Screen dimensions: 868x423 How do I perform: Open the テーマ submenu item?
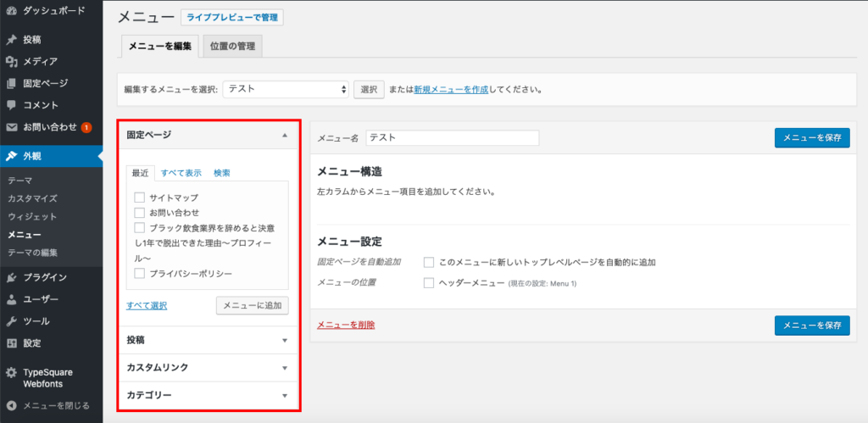tap(20, 181)
